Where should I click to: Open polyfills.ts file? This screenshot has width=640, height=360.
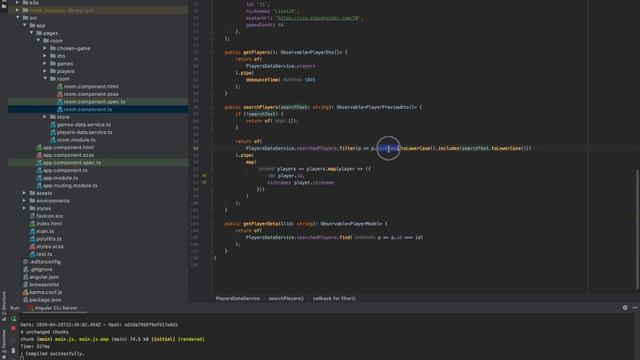tap(49, 239)
